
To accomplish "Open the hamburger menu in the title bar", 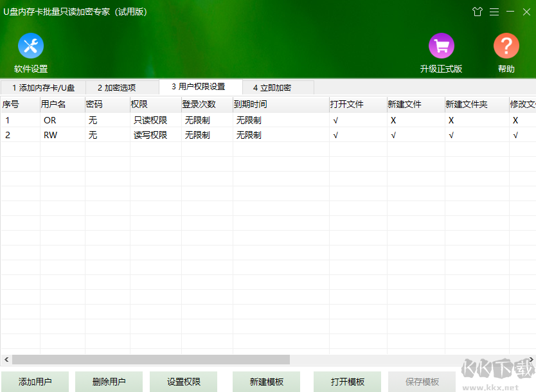I will [494, 12].
